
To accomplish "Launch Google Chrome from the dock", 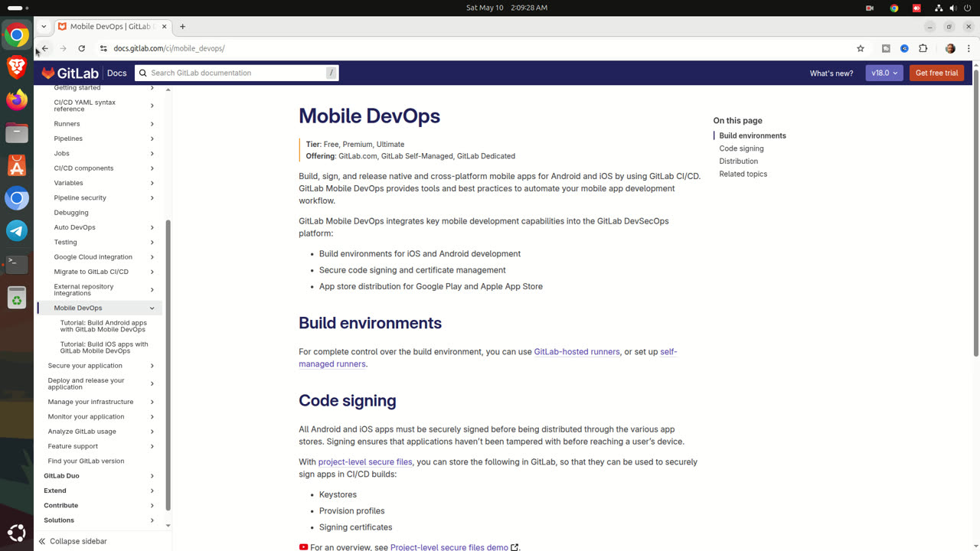I will (x=17, y=35).
